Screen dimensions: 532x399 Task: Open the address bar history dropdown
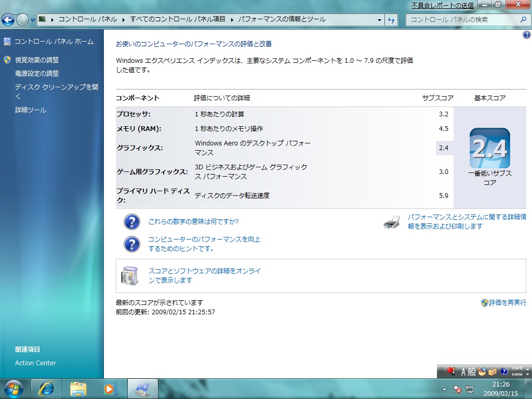pos(379,20)
